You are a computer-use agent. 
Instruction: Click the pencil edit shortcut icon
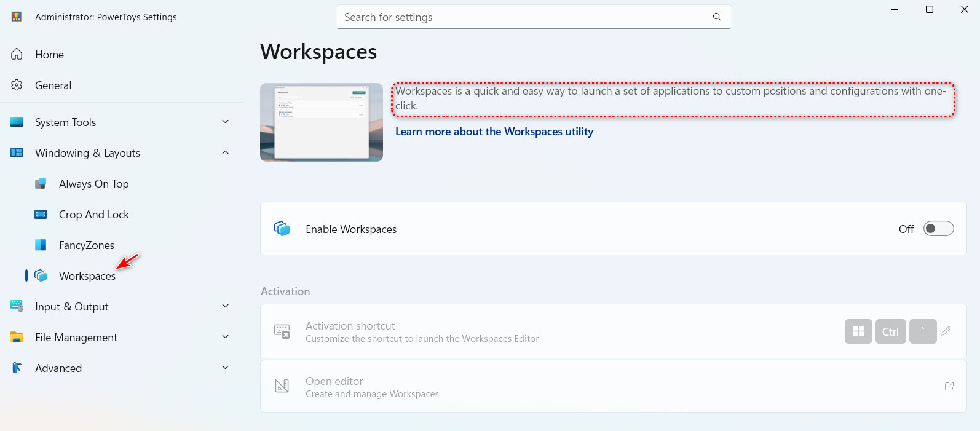[x=946, y=331]
